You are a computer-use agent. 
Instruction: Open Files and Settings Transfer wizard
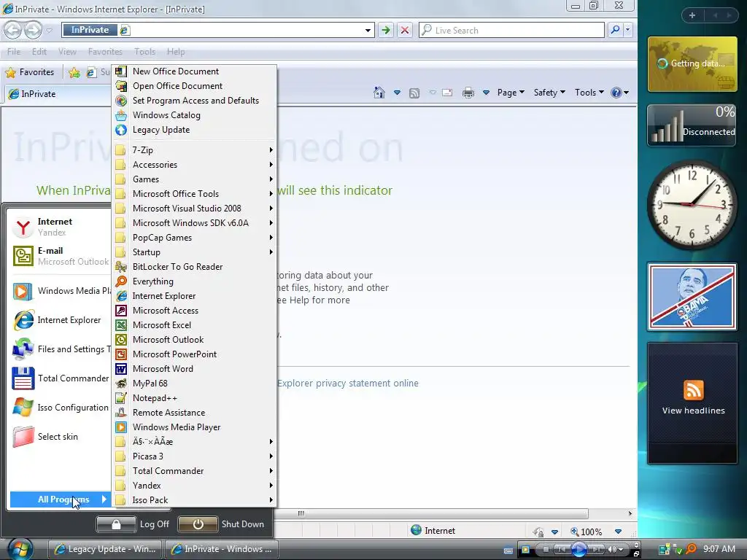[60, 349]
